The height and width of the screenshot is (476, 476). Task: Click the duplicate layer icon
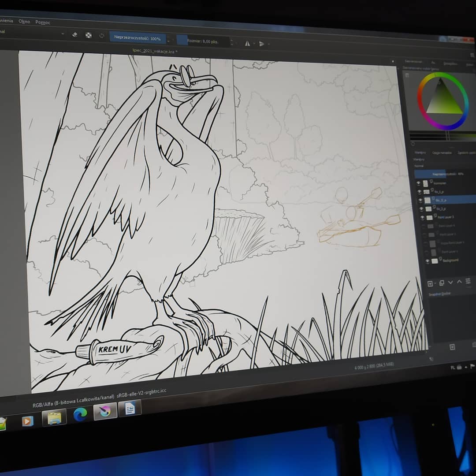tap(441, 283)
